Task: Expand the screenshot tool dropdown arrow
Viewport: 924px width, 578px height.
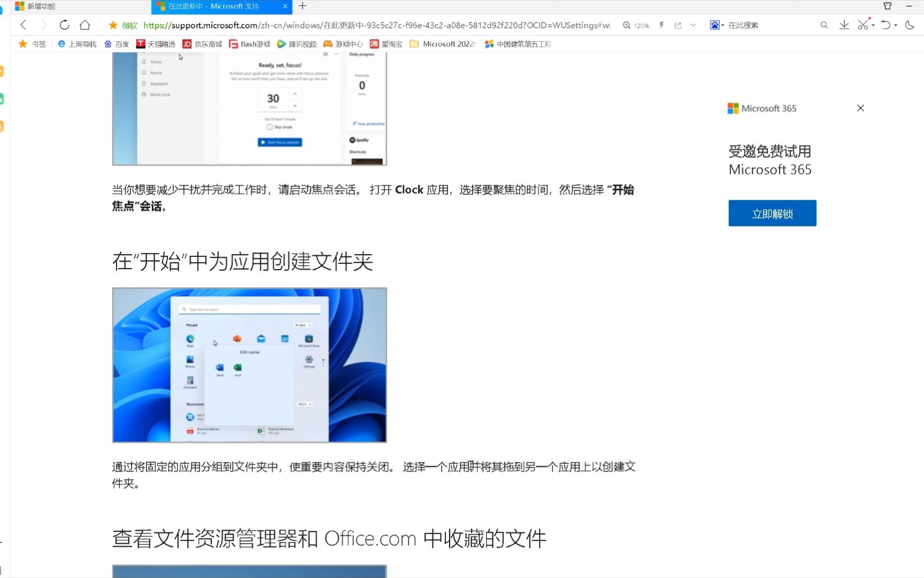Action: [873, 25]
